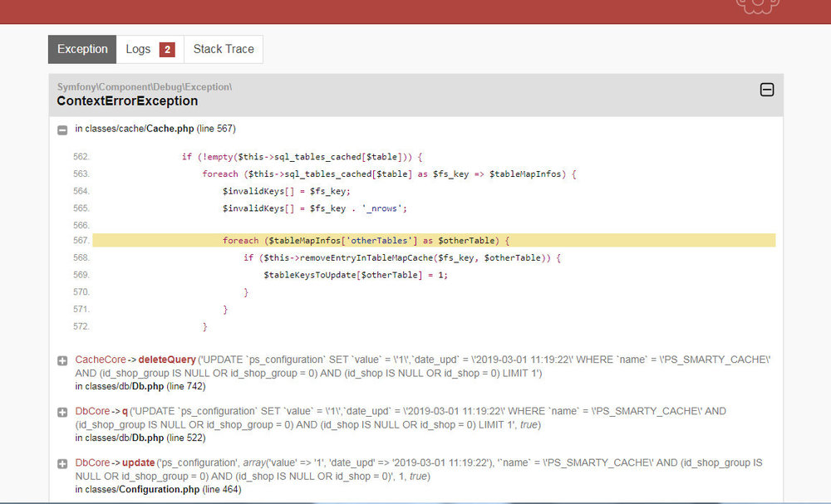
Task: Click code line 563 foreach statement
Action: coord(389,174)
